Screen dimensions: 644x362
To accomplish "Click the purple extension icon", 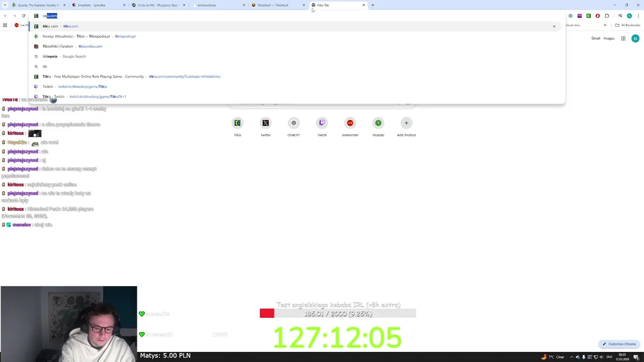I will [580, 16].
